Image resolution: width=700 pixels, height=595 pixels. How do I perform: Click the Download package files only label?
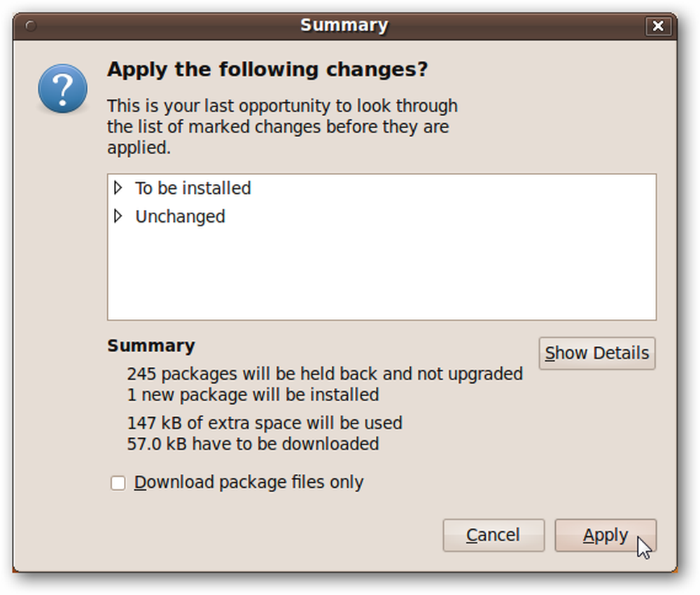tap(248, 482)
